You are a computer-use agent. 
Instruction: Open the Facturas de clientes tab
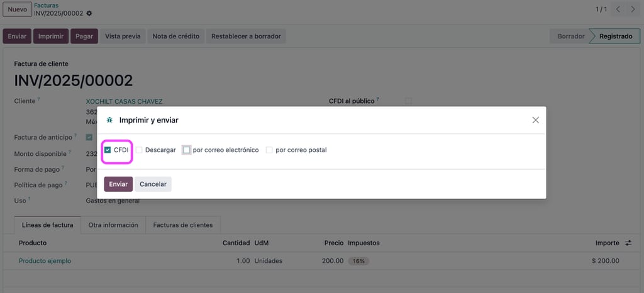coord(183,225)
